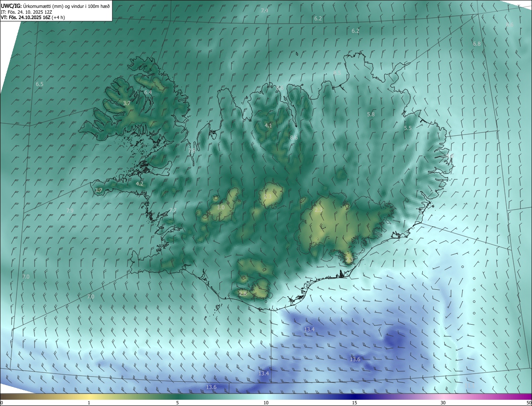This screenshot has height=406, width=532.
Task: Click the color scale tick label '0'
Action: (x=2, y=403)
